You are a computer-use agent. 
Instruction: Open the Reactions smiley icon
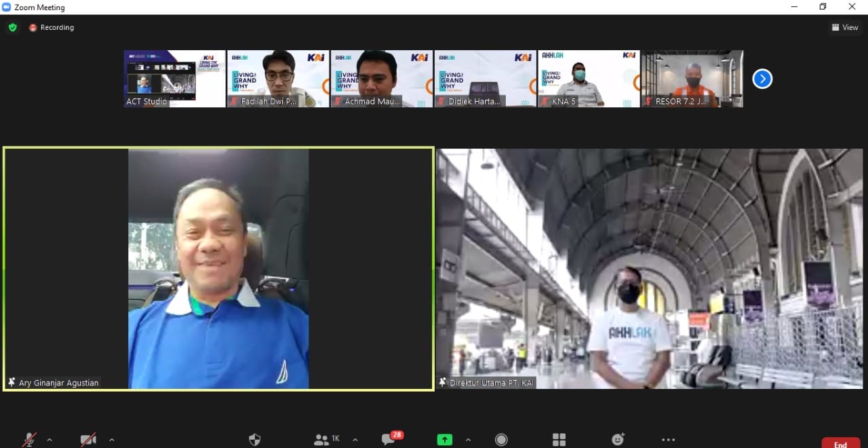click(618, 440)
